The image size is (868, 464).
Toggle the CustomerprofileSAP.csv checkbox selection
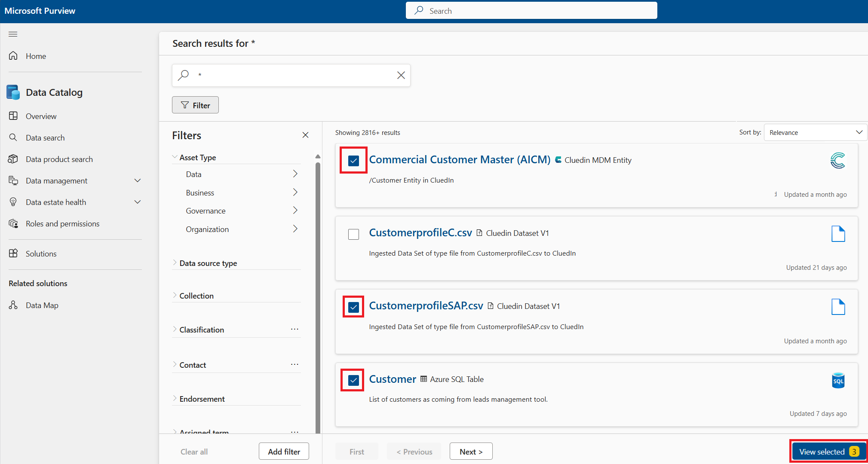click(354, 307)
